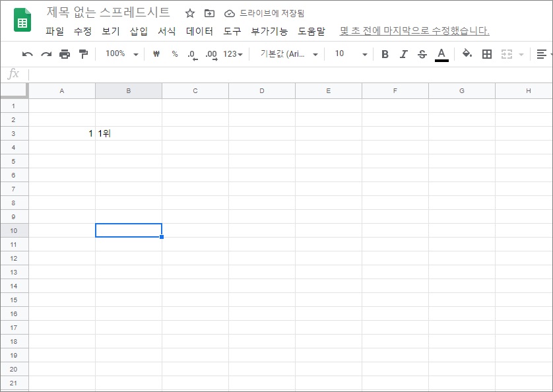Click the select-all corner box
The image size is (553, 392).
14,90
